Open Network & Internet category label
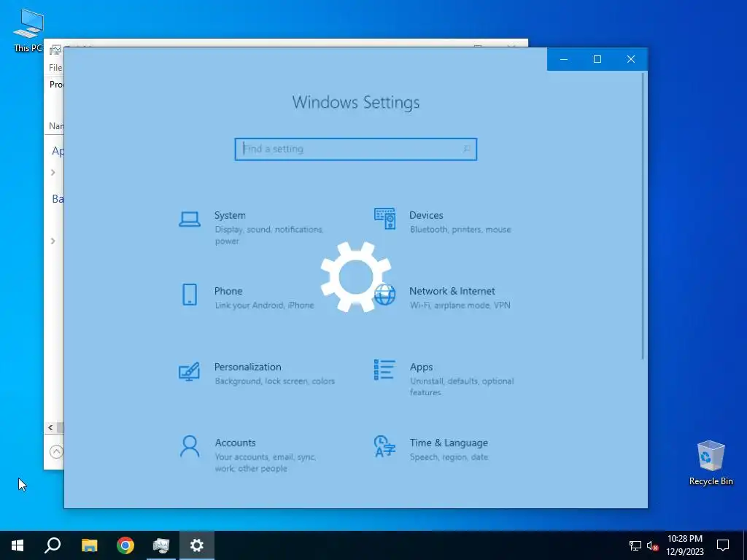This screenshot has height=560, width=747. [452, 291]
